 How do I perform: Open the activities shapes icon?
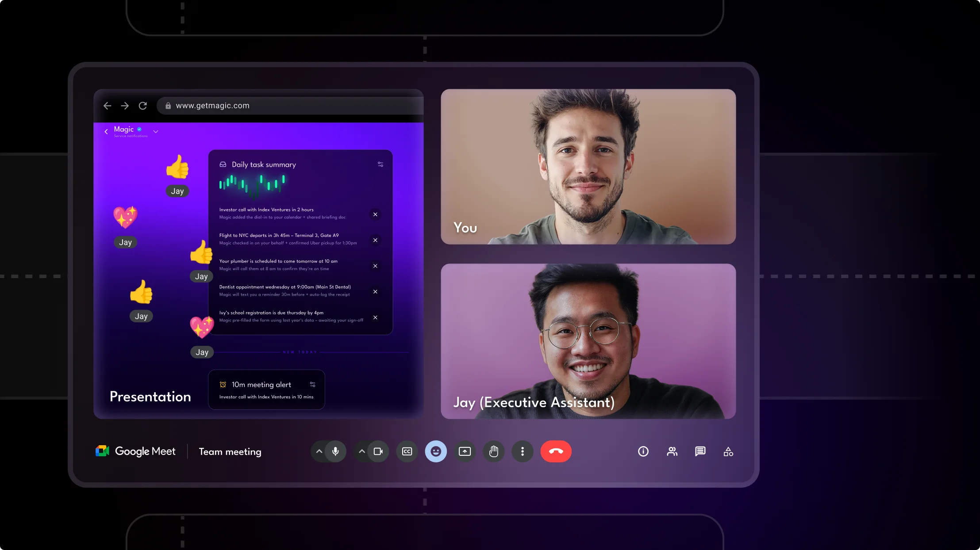728,451
